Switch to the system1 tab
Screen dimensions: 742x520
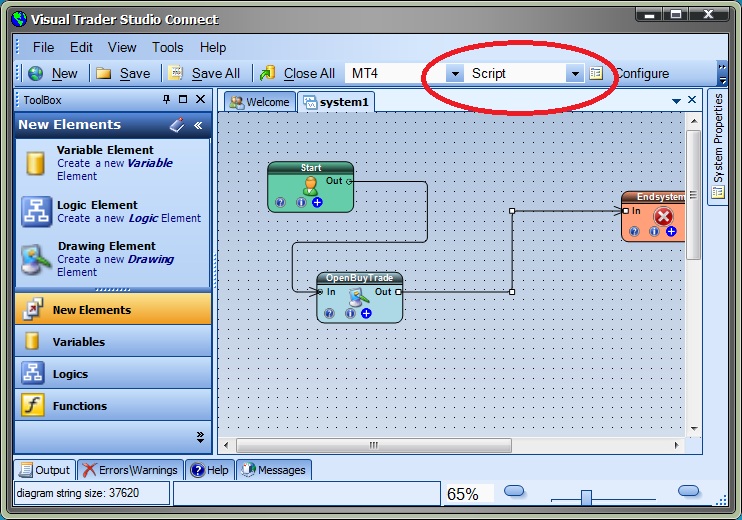click(x=336, y=102)
